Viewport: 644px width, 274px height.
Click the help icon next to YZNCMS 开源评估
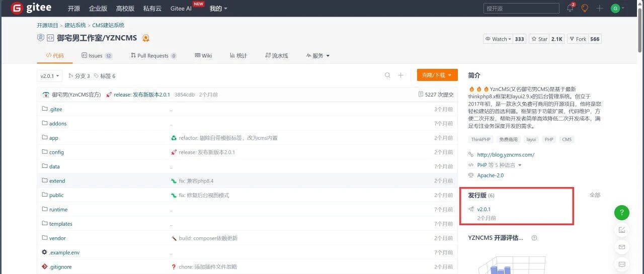(534, 238)
